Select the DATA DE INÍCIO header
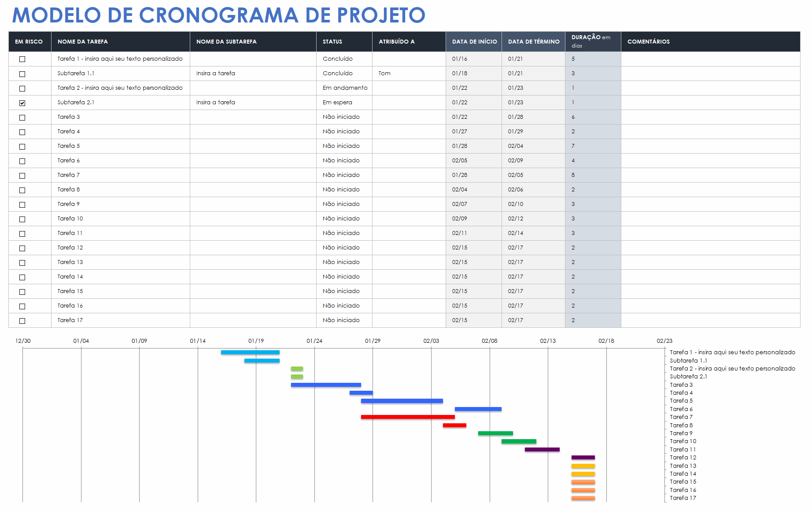The image size is (812, 510). point(474,41)
